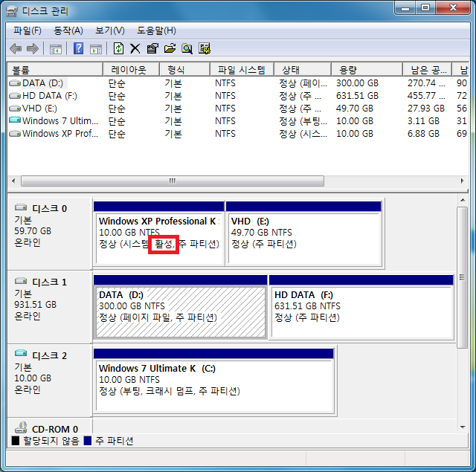Select the 디스크 0 label
The image size is (476, 472).
[x=50, y=209]
